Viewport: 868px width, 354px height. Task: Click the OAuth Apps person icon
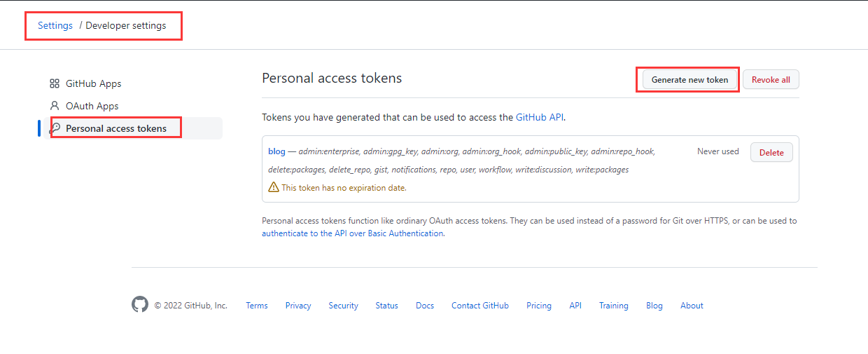55,106
